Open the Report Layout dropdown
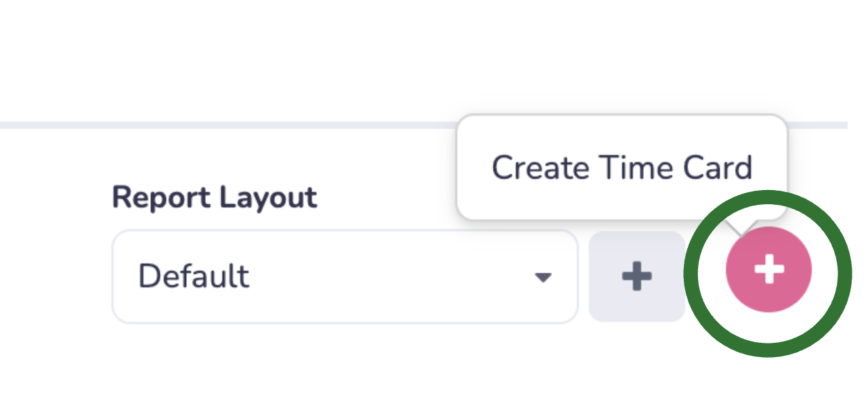 click(345, 277)
